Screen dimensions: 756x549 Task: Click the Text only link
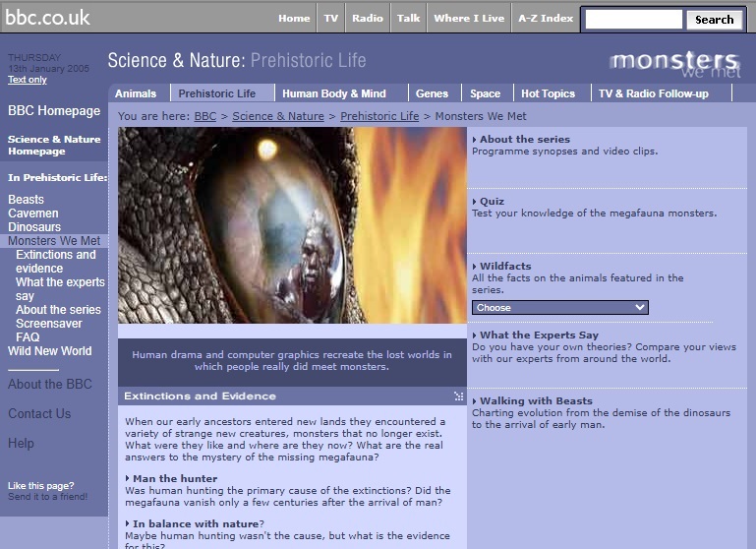27,80
